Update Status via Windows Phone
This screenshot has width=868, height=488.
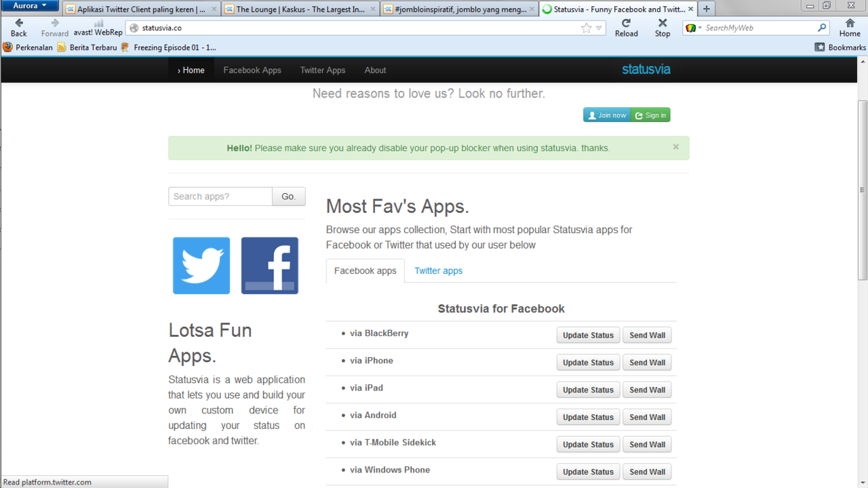coord(588,472)
